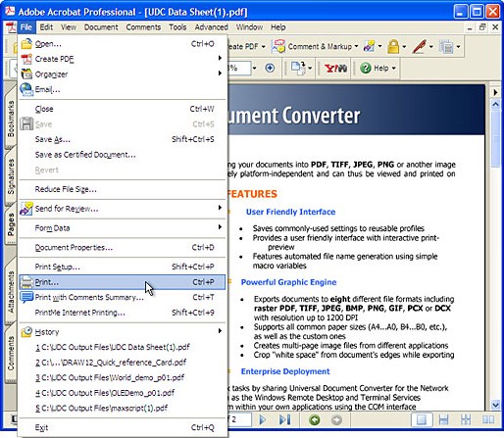Image resolution: width=504 pixels, height=438 pixels.
Task: Click the Create PDF icon in menu
Action: point(26,59)
